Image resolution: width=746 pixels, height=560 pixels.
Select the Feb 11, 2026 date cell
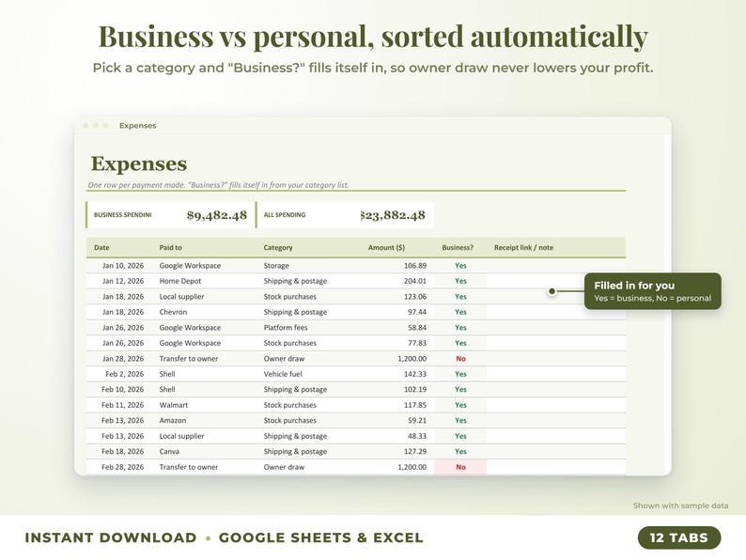pyautogui.click(x=122, y=405)
